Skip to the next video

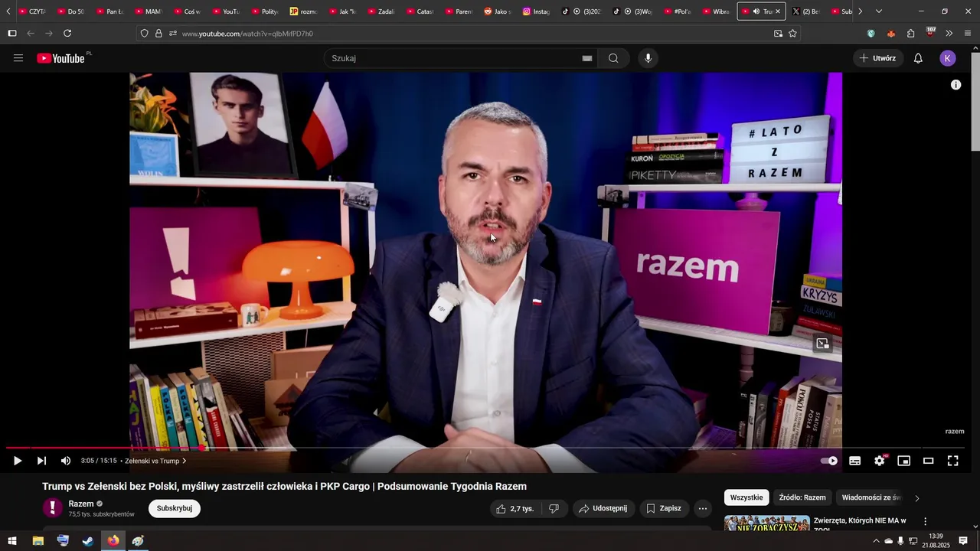(42, 461)
